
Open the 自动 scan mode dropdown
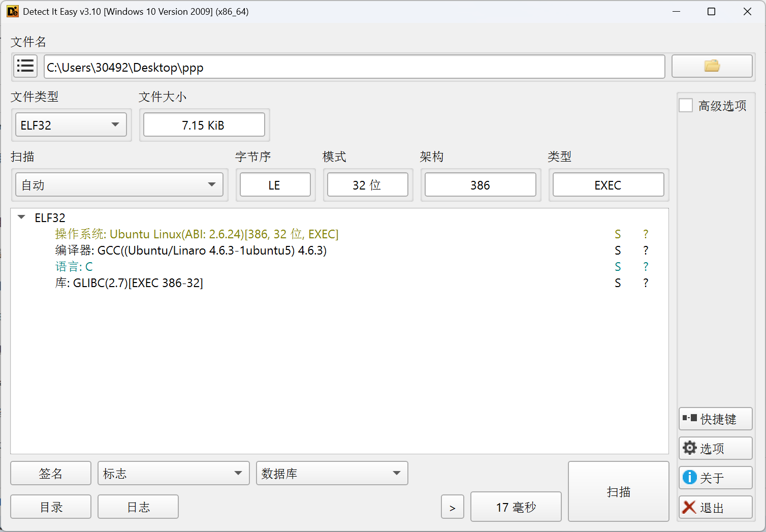pos(119,185)
